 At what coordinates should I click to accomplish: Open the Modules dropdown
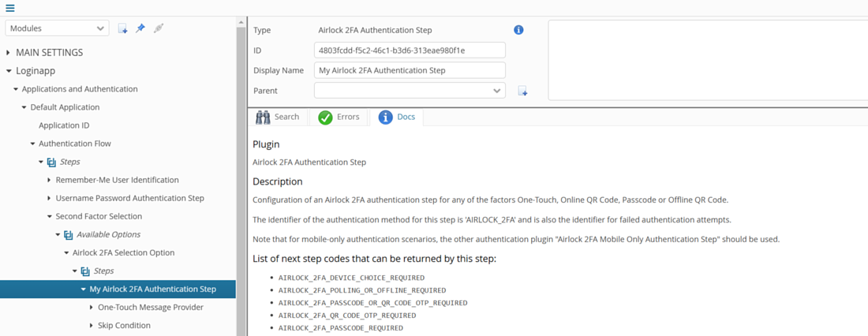(x=57, y=28)
